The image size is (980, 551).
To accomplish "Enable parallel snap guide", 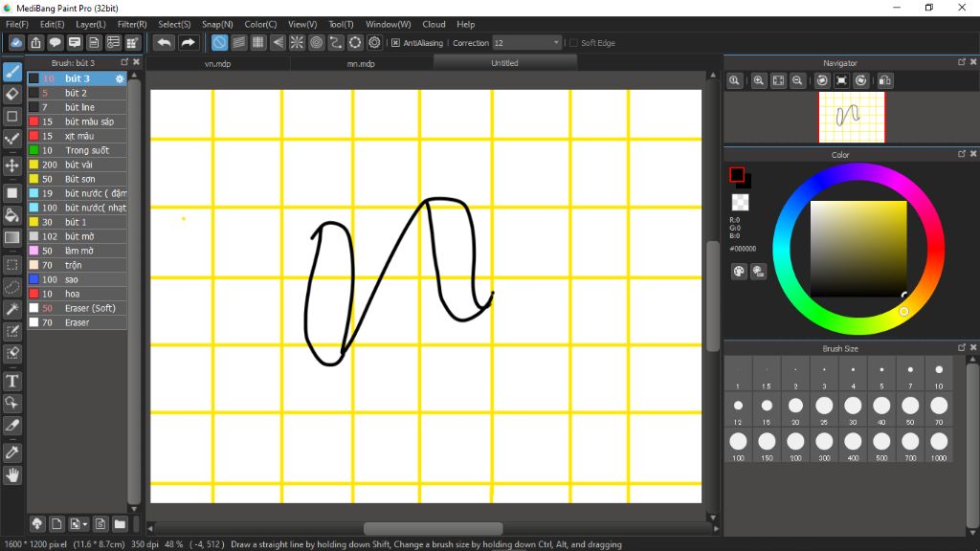I will coord(238,42).
